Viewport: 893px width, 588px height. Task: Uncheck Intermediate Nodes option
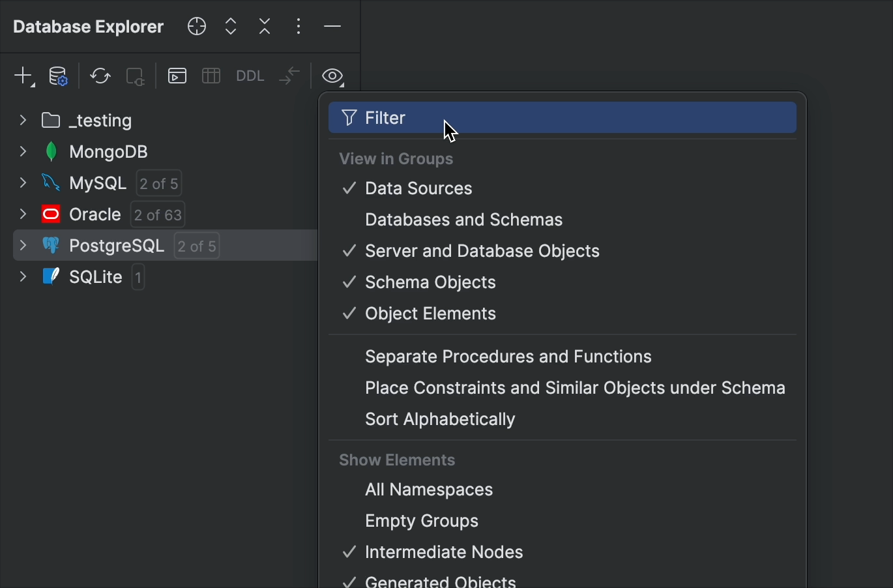(444, 552)
